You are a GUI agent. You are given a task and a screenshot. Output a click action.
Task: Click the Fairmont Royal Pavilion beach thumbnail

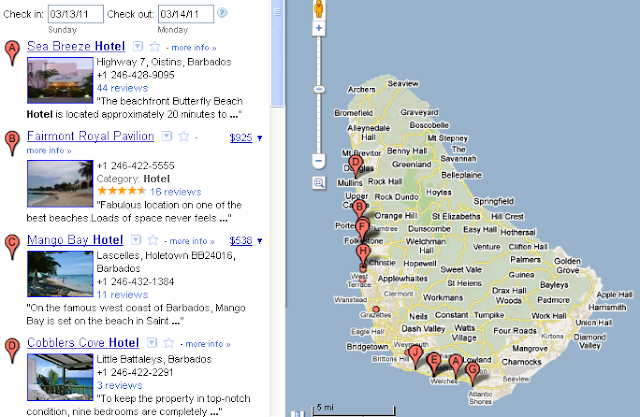[x=60, y=184]
